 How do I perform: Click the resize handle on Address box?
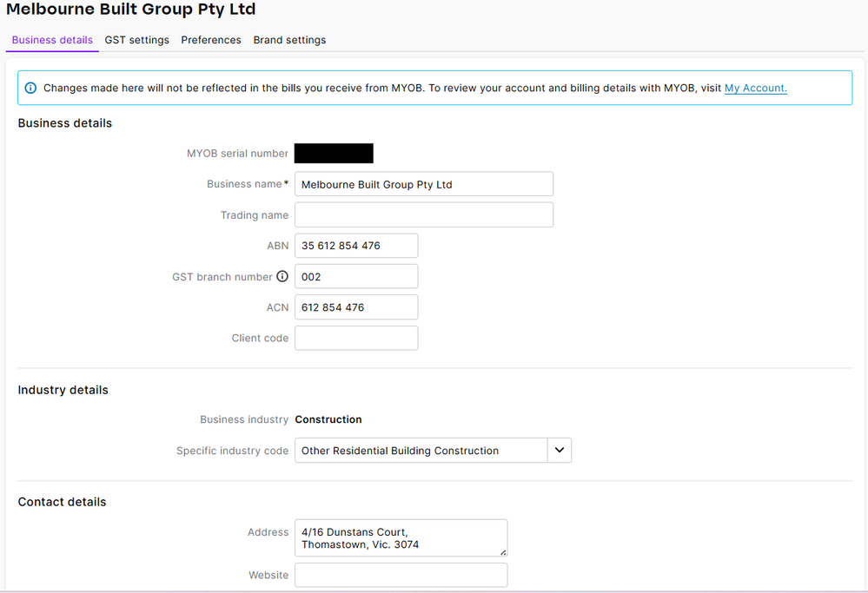[x=502, y=551]
